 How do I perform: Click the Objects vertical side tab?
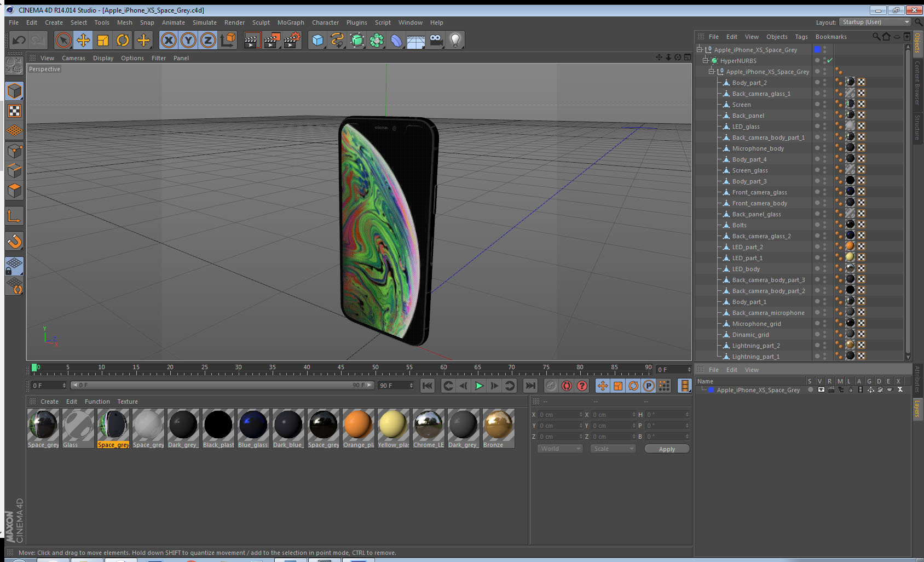pos(917,43)
